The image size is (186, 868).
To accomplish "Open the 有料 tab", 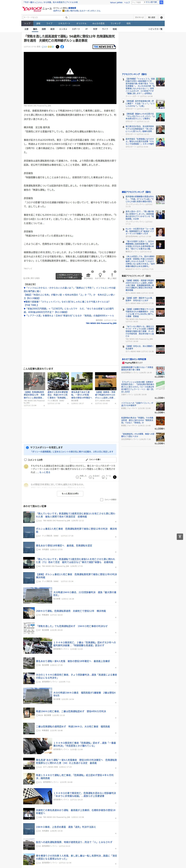I will pyautogui.click(x=128, y=24).
